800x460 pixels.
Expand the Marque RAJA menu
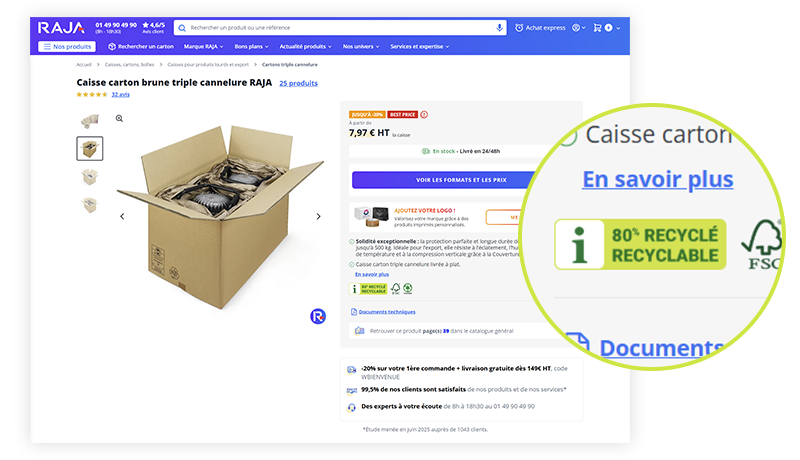coord(204,46)
